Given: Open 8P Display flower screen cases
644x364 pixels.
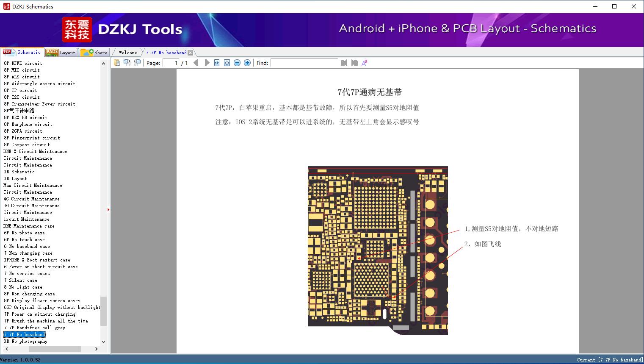Looking at the screenshot, I should (42, 300).
